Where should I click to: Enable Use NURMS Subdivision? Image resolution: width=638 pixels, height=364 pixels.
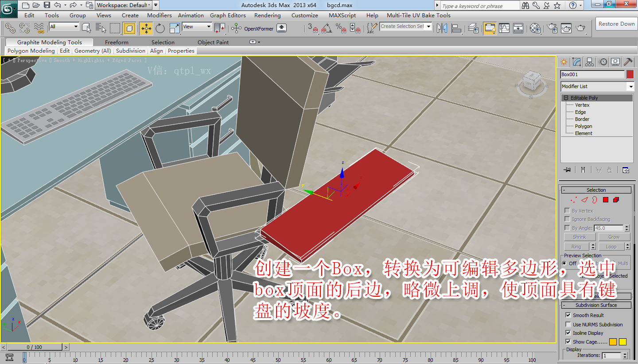pyautogui.click(x=568, y=324)
